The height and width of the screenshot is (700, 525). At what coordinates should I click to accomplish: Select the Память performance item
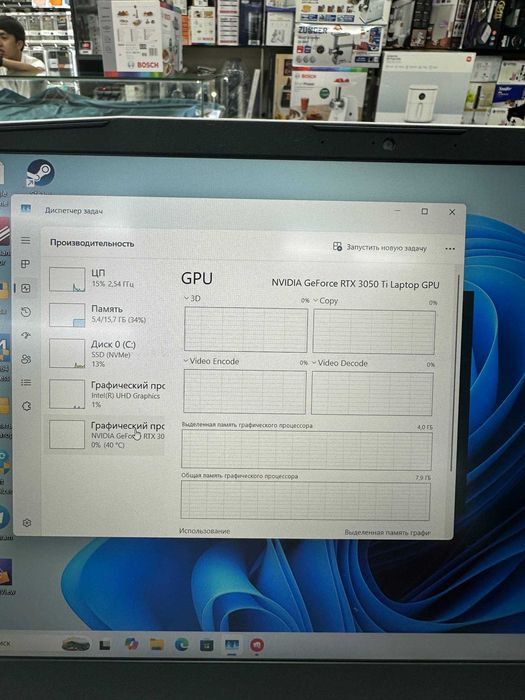point(106,314)
